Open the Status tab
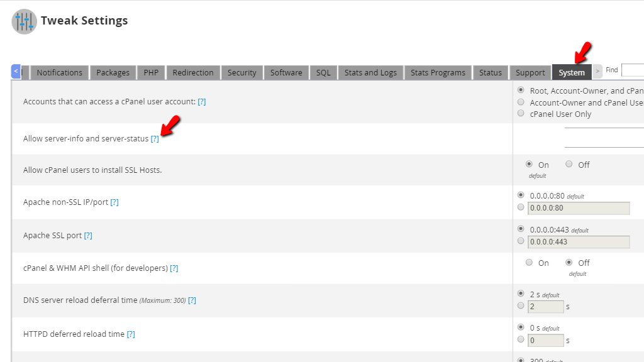Viewport: 644px width, 362px height. [x=491, y=73]
